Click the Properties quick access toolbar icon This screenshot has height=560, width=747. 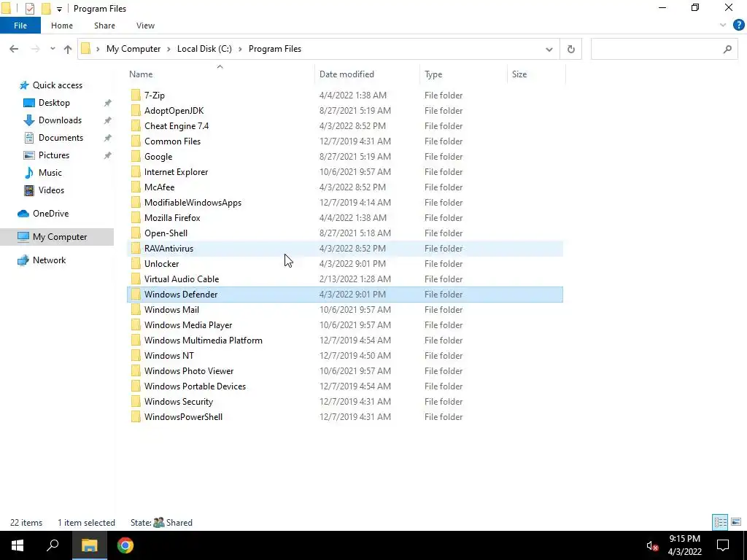pos(29,9)
